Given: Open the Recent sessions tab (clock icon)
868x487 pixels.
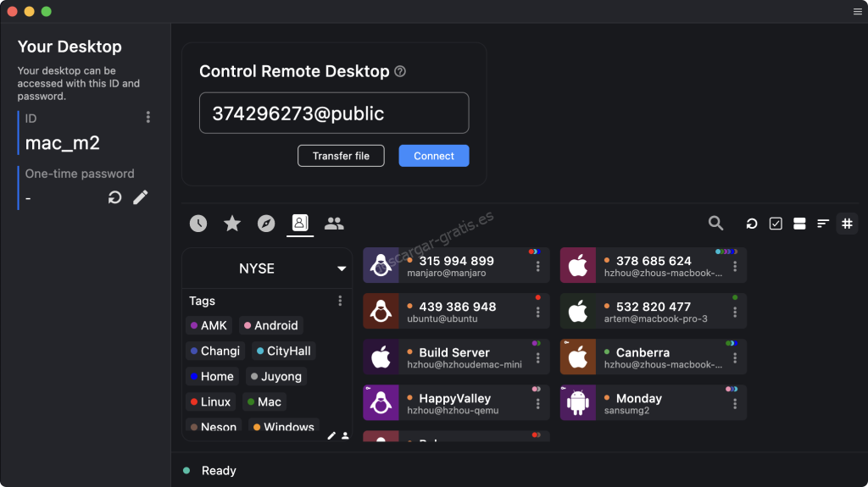Looking at the screenshot, I should 198,224.
